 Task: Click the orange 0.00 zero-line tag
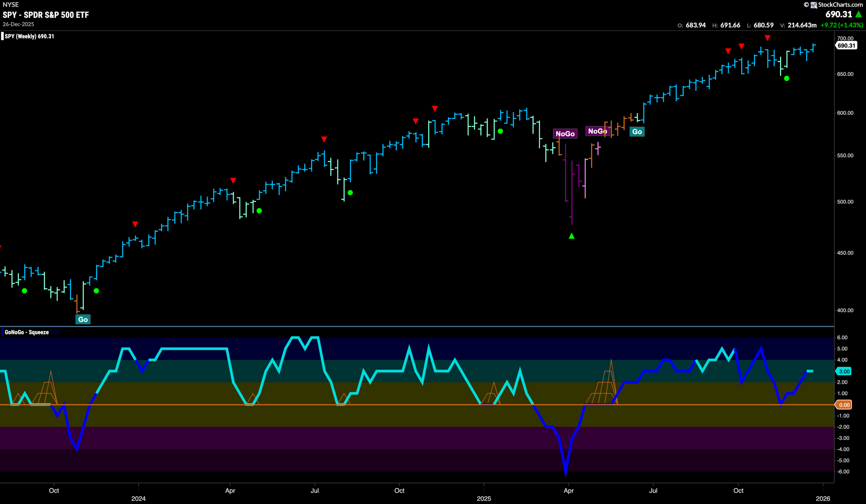tap(844, 405)
